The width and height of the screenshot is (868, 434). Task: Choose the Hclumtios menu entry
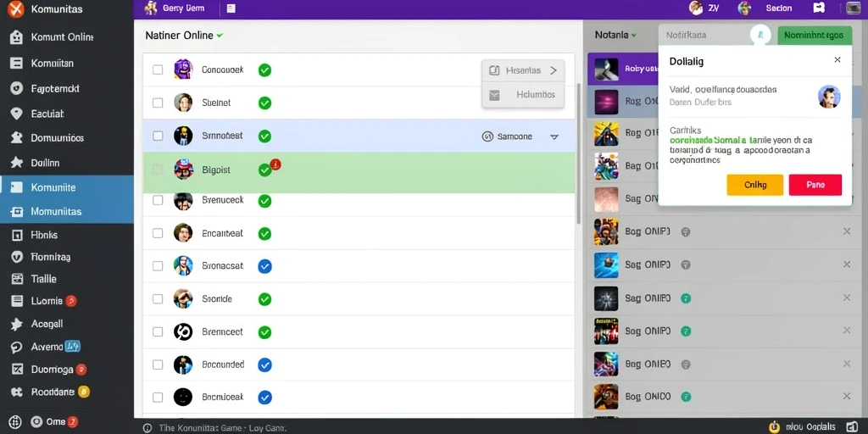click(x=523, y=95)
